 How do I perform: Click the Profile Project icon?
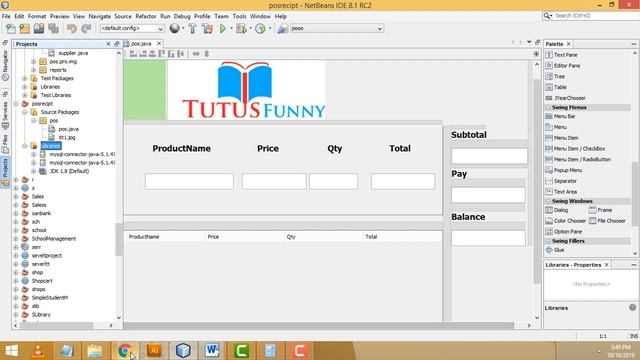click(260, 29)
